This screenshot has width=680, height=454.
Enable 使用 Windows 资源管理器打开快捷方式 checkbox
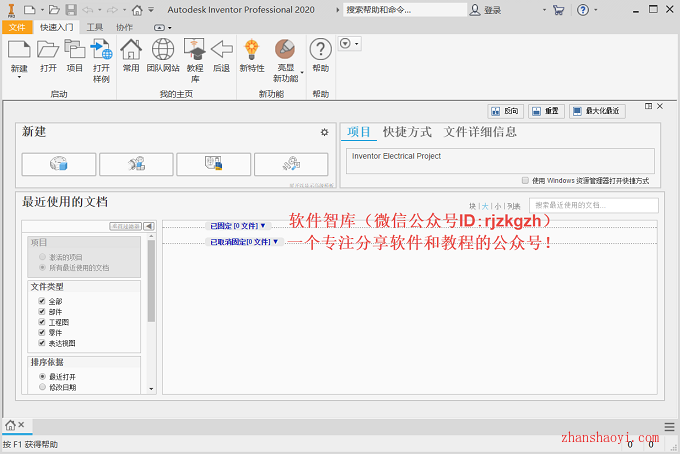[525, 180]
